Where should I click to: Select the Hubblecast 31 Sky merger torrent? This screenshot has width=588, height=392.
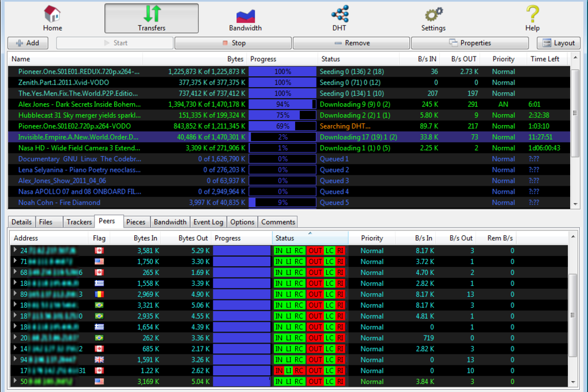pos(289,115)
